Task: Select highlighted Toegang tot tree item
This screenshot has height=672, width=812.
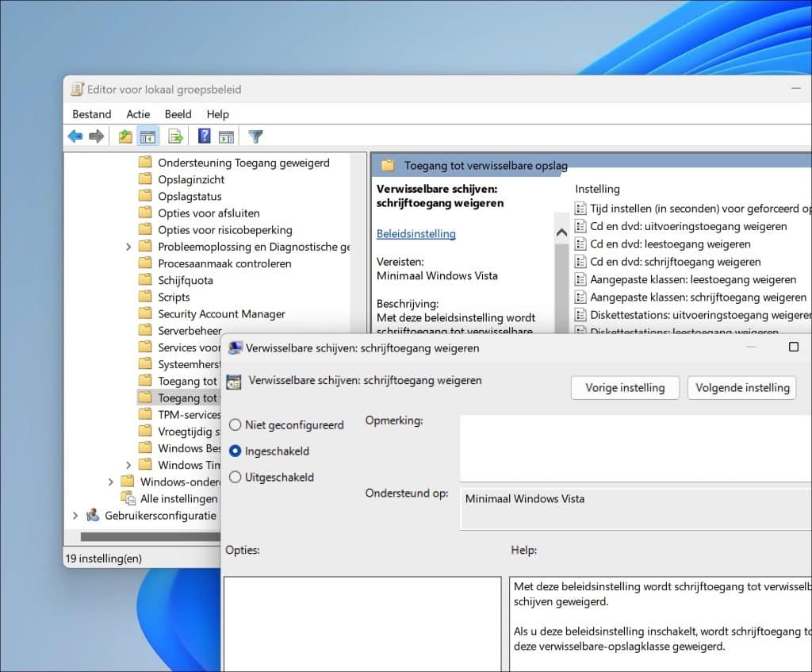Action: click(178, 398)
